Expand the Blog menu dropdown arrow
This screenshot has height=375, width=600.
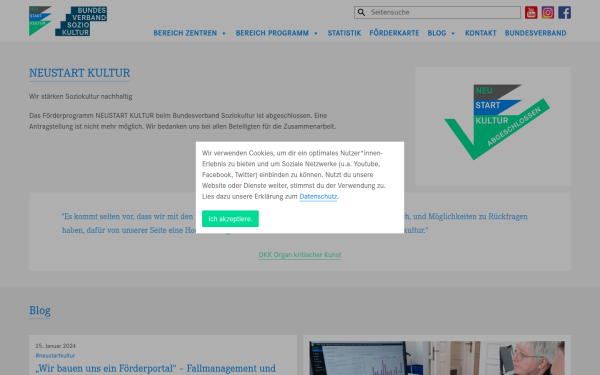453,33
